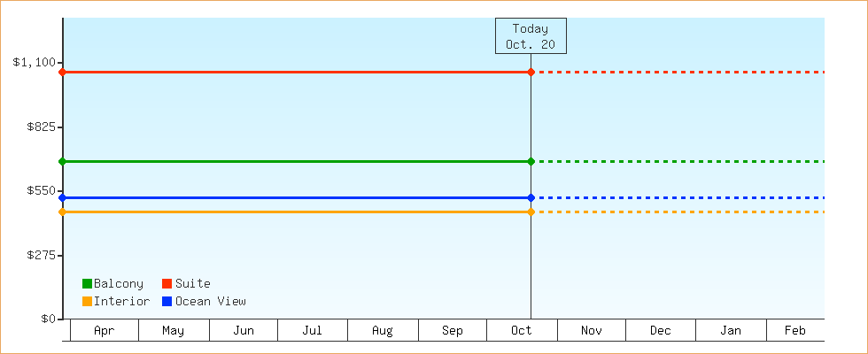Choose the Dec month axis label
868x354 pixels.
pos(660,331)
